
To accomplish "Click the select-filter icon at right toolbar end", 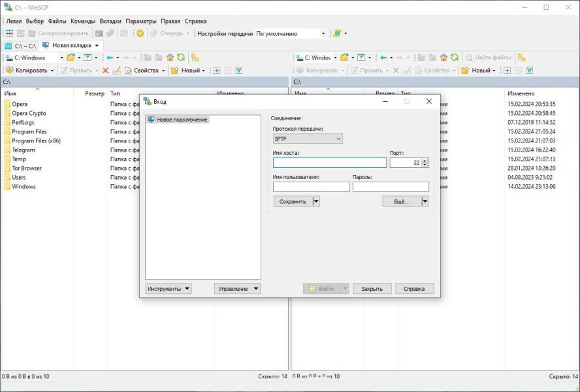I will (529, 71).
